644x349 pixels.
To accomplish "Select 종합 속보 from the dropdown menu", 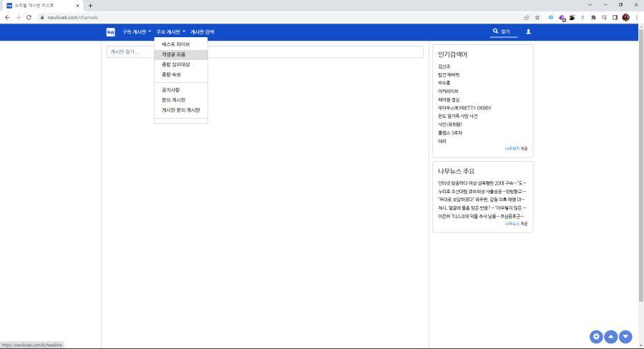I will click(x=181, y=74).
